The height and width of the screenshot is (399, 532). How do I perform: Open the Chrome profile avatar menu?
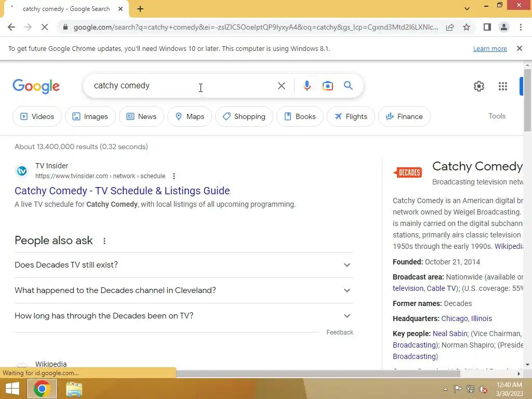(504, 27)
